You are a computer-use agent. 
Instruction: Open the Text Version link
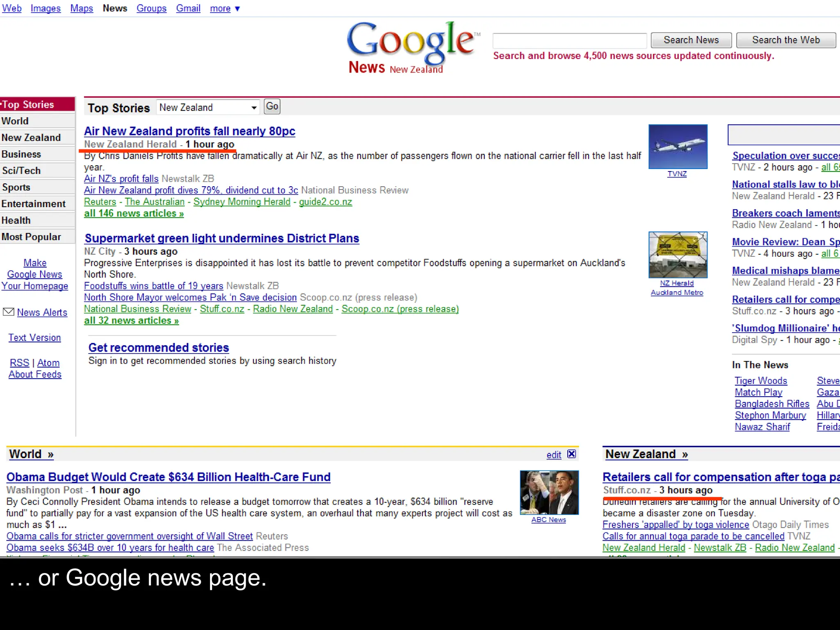pos(35,338)
